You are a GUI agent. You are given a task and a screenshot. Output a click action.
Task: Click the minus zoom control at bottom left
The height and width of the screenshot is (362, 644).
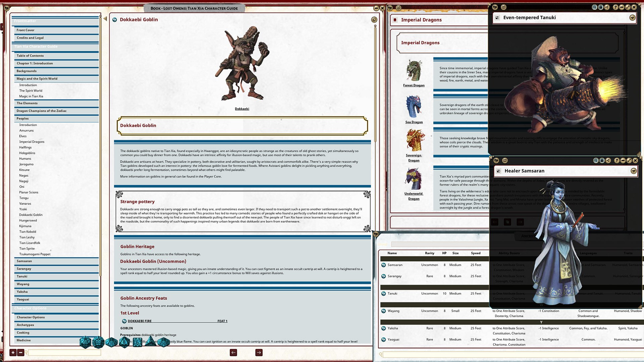tap(21, 353)
